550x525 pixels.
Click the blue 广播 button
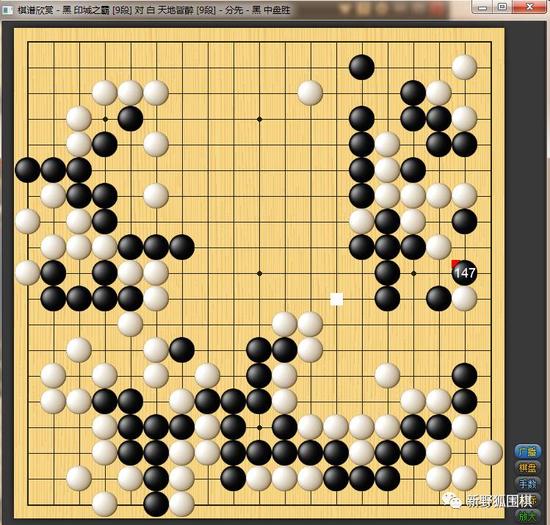(528, 452)
